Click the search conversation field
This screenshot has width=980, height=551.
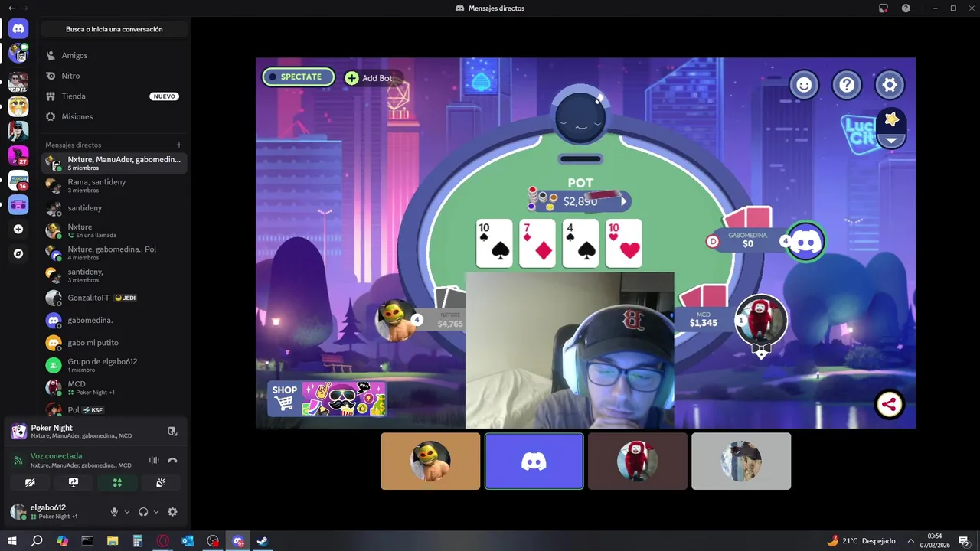[x=114, y=29]
